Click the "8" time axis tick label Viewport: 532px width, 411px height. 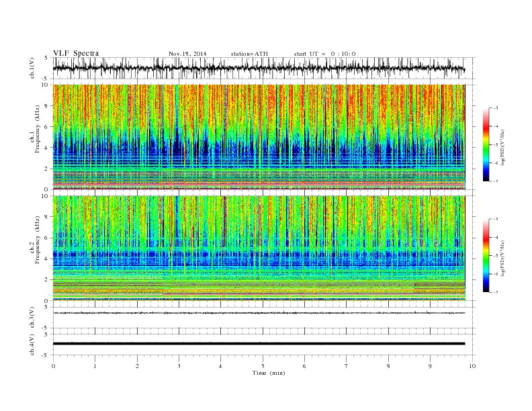click(388, 366)
